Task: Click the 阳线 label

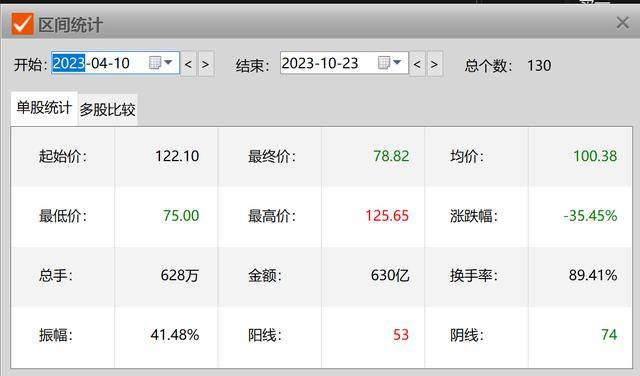Action: 265,335
